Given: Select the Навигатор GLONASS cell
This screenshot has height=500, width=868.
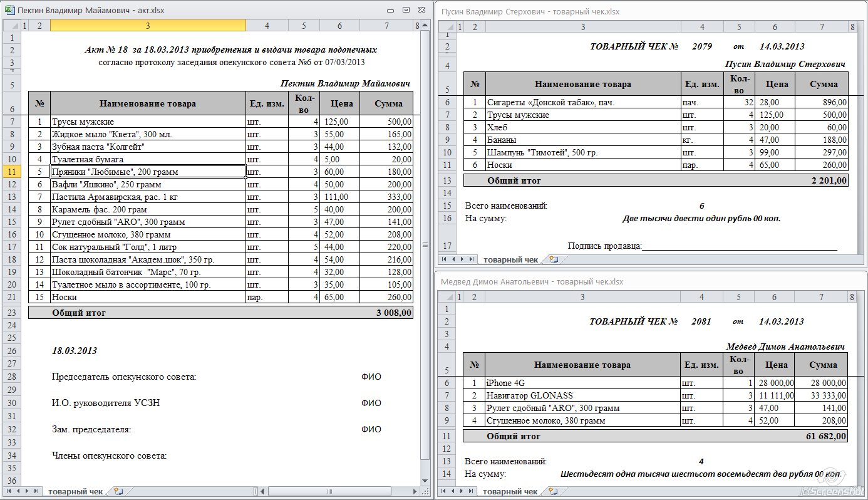Looking at the screenshot, I should pos(582,395).
